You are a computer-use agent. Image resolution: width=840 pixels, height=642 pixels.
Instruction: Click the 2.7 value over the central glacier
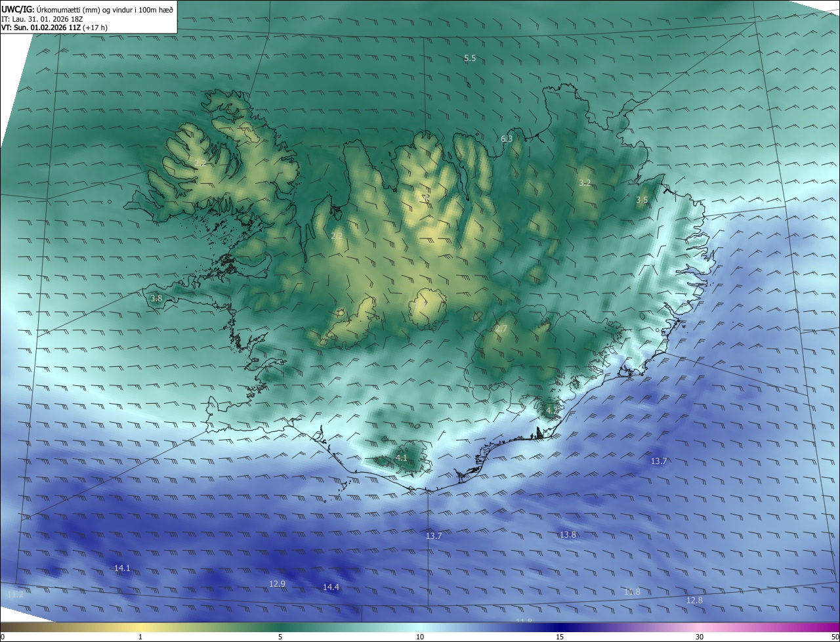[501, 328]
